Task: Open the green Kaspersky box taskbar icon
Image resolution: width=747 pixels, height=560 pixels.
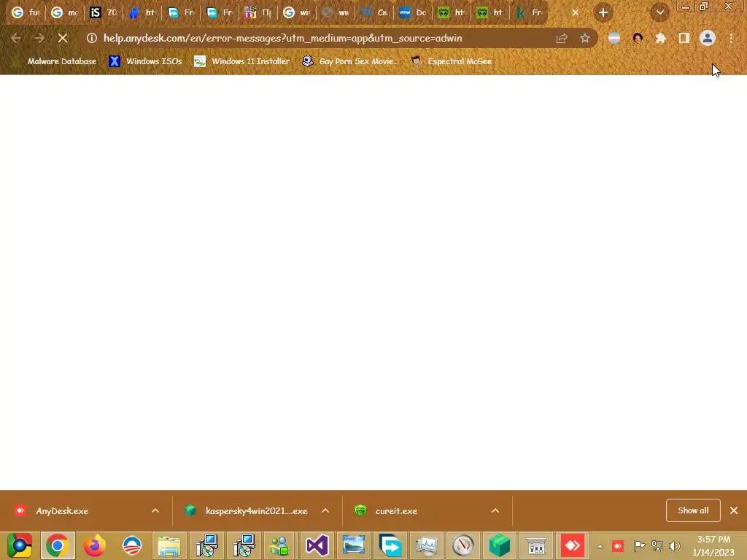Action: (500, 545)
